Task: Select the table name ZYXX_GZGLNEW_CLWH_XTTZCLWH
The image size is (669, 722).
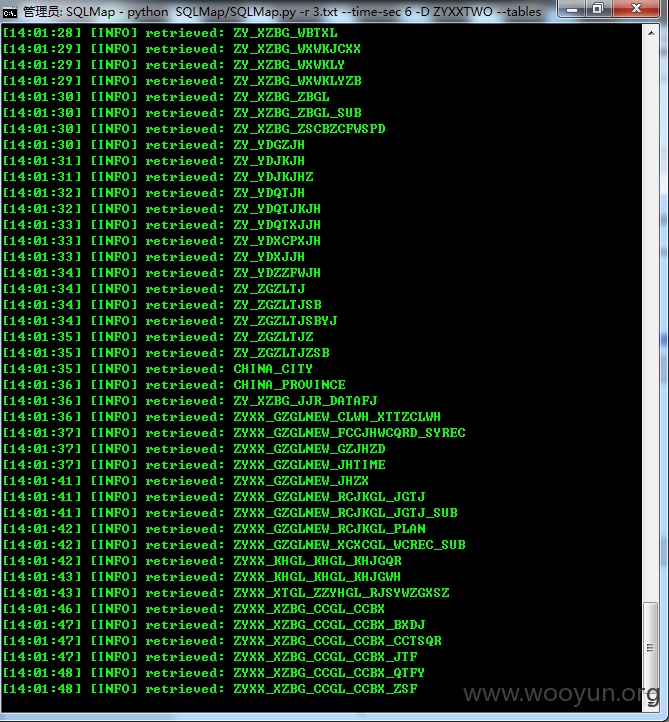Action: [x=337, y=417]
